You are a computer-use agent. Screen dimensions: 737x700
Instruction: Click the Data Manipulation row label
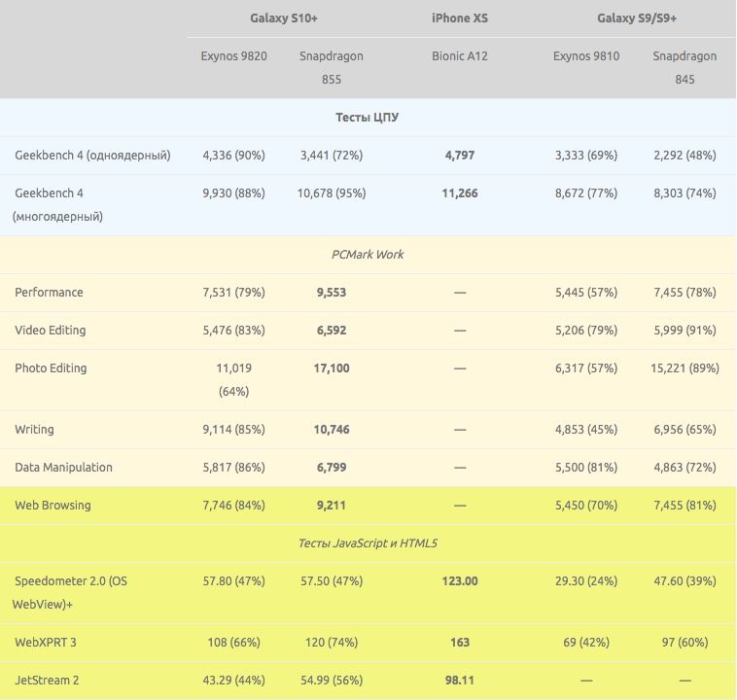click(x=63, y=468)
